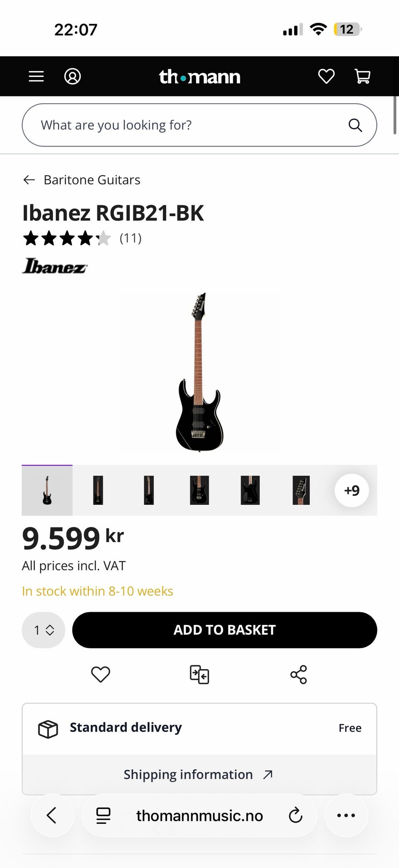Open the wishlist heart in header

tap(326, 77)
